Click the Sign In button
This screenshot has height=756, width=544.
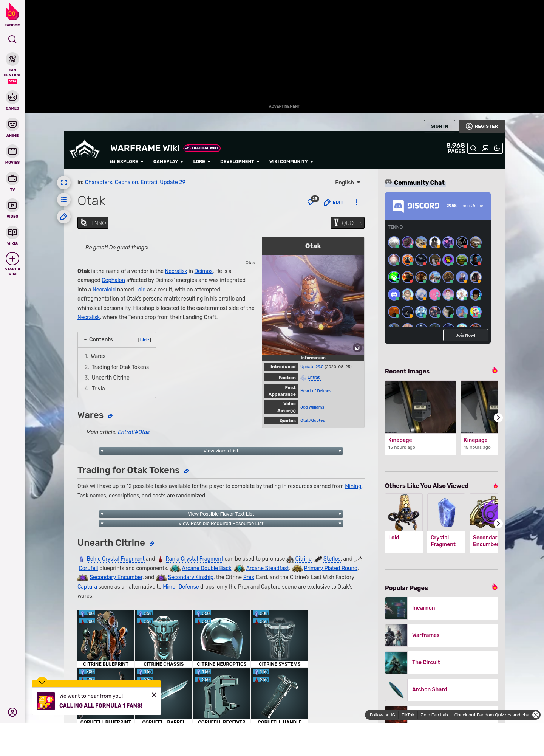pyautogui.click(x=439, y=126)
